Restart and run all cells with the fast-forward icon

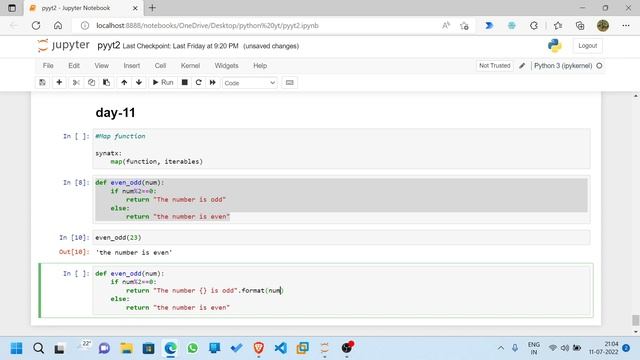tap(213, 82)
